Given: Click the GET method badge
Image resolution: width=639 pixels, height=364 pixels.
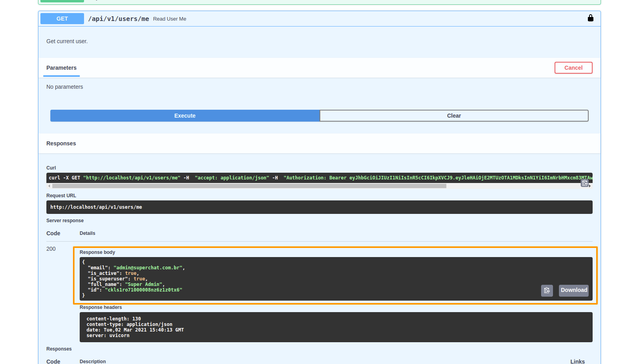Looking at the screenshot, I should pos(62,19).
